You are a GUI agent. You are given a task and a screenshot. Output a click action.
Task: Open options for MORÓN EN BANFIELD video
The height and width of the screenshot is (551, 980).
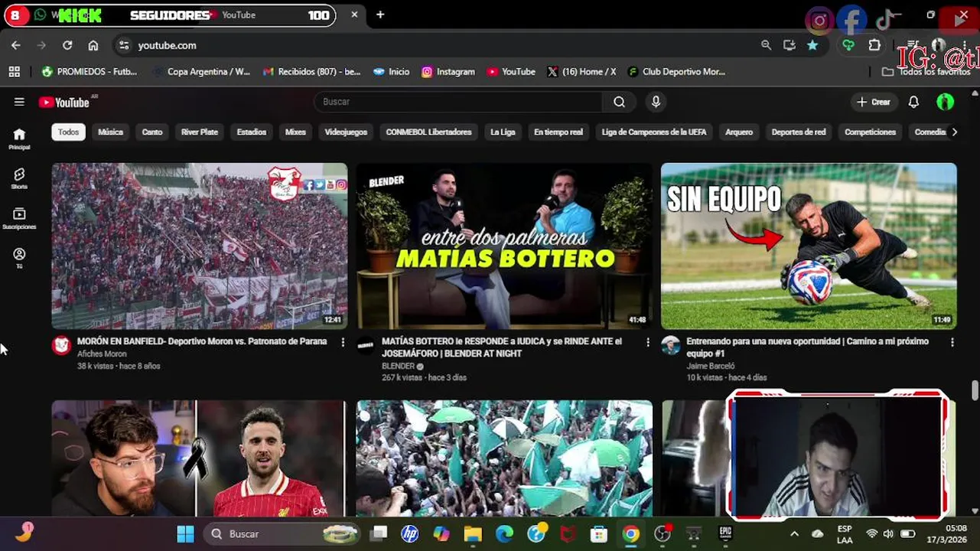343,342
